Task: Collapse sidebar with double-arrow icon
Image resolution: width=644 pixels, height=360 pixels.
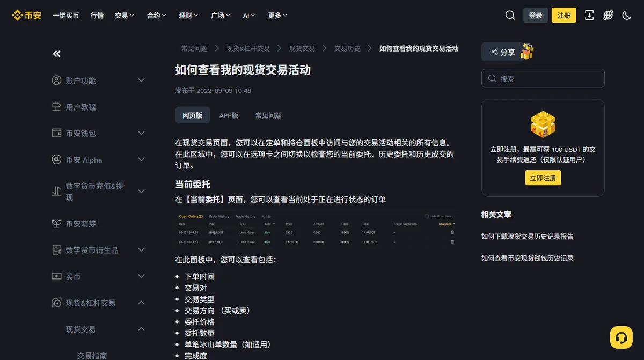Action: tap(56, 54)
